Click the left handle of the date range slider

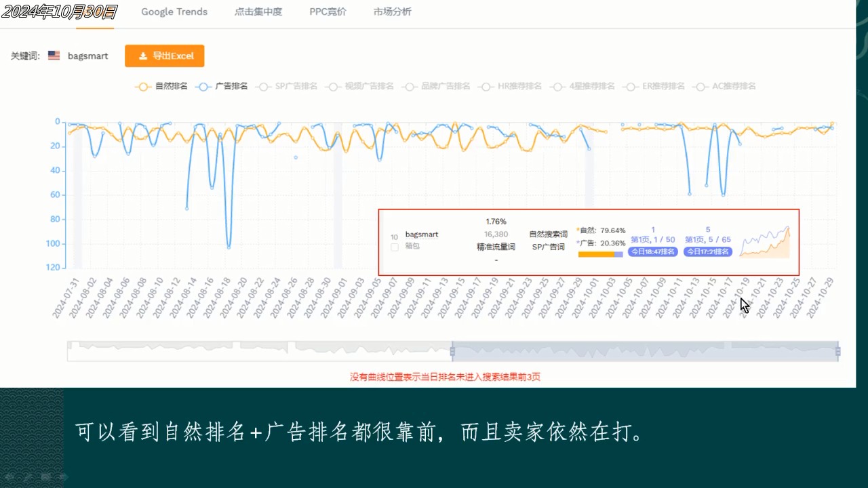point(452,351)
